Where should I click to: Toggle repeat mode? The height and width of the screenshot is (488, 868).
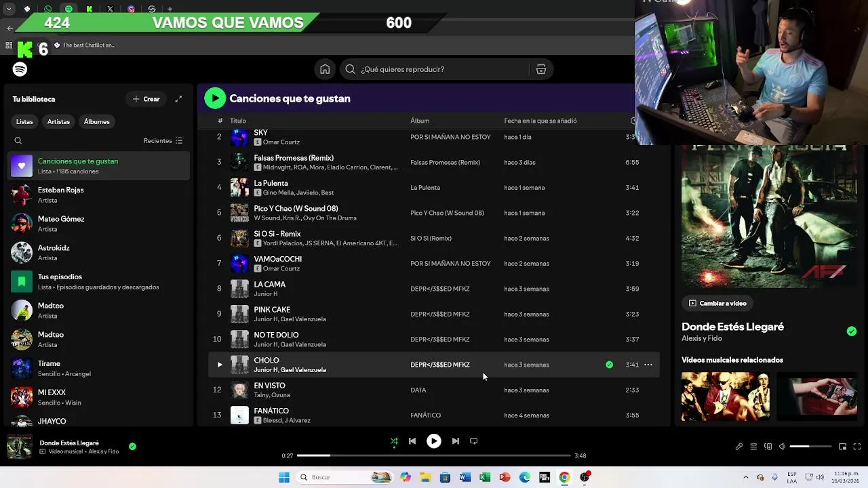coord(474,441)
